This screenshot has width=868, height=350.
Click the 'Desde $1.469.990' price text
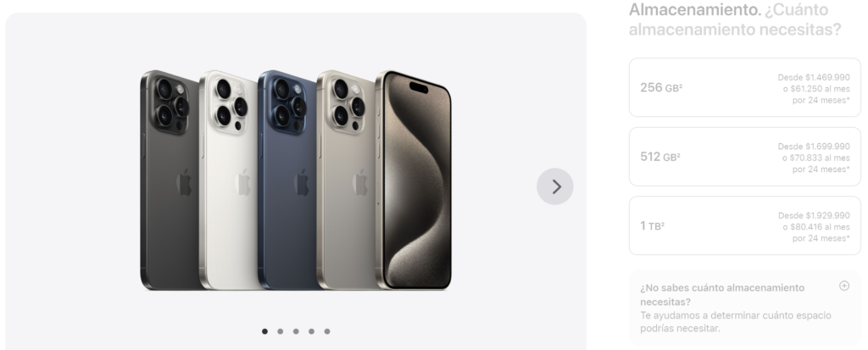coord(814,77)
